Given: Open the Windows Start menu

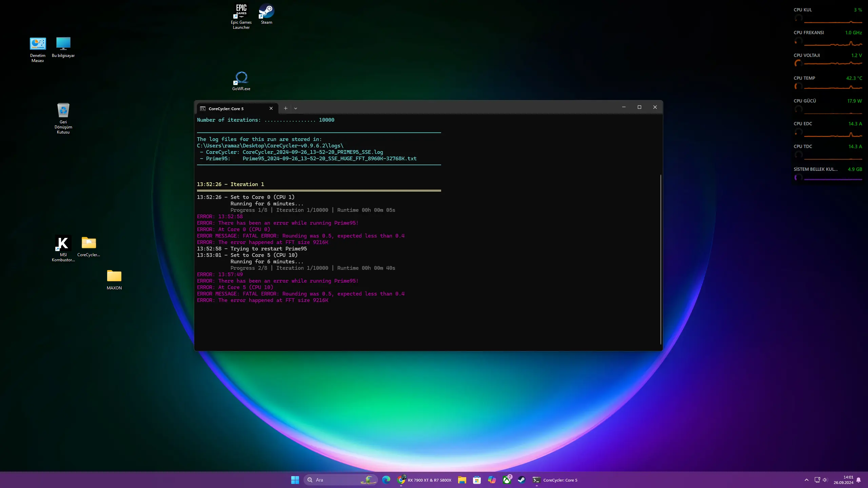Looking at the screenshot, I should (295, 480).
